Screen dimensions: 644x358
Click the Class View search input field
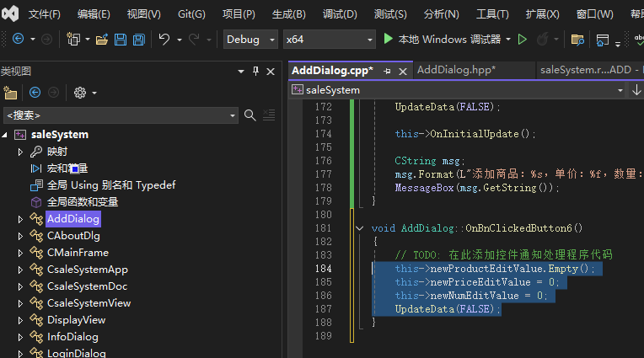click(x=118, y=115)
